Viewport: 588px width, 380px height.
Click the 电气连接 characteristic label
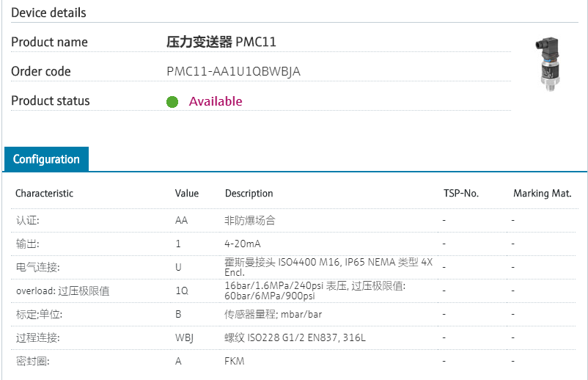coord(37,267)
